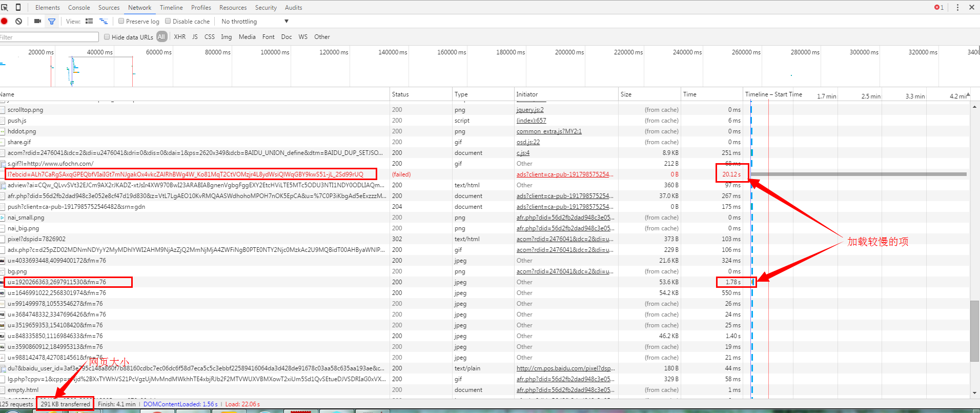
Task: Select the push.js request row
Action: pyautogui.click(x=484, y=121)
